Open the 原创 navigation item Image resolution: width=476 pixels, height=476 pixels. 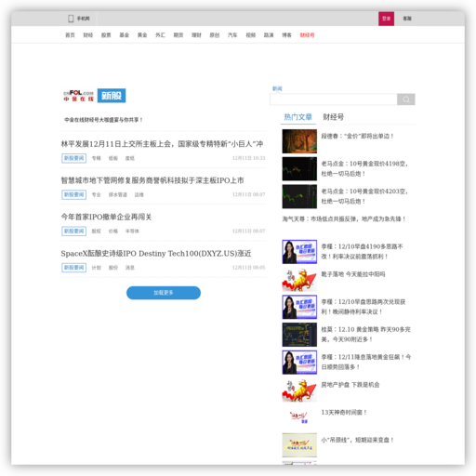point(215,35)
